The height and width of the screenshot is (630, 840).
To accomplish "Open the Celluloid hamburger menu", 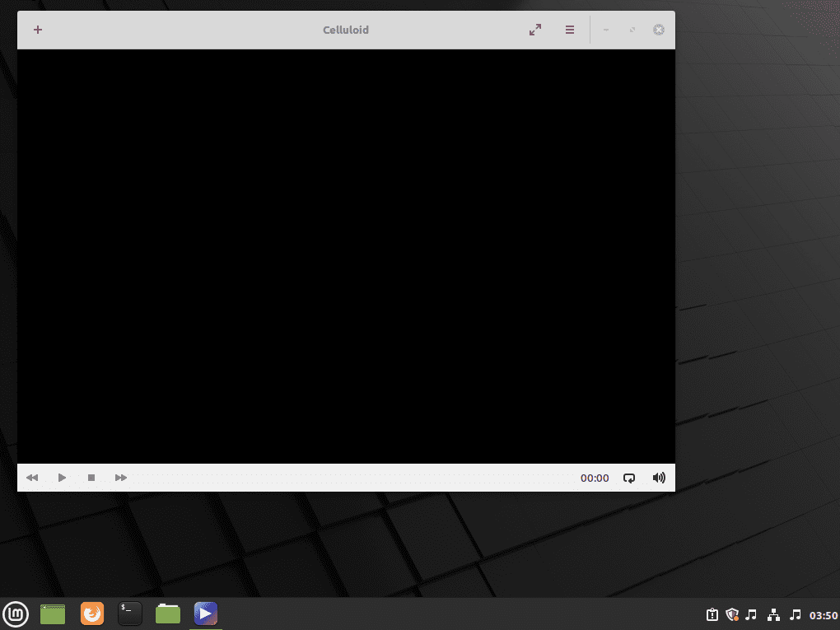I will 569,30.
